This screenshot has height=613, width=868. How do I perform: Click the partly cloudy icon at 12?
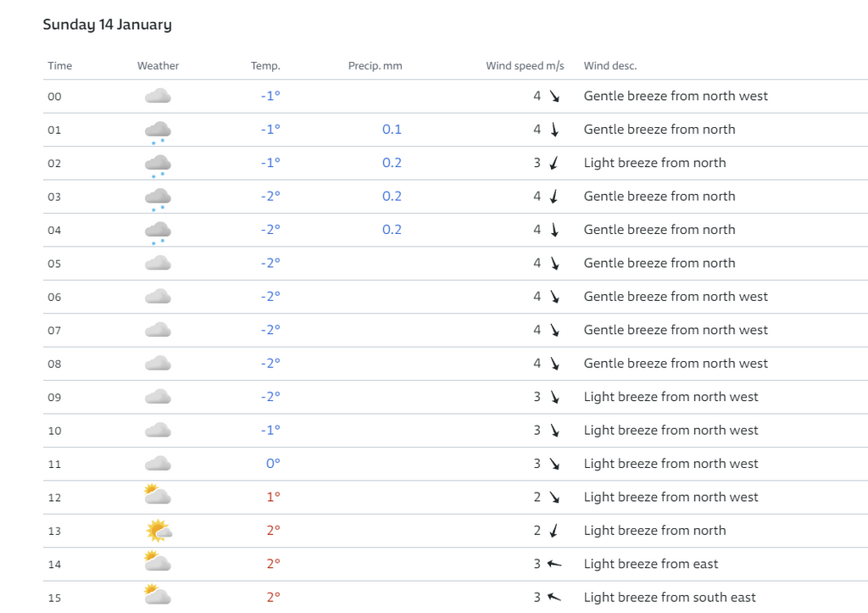point(157,494)
